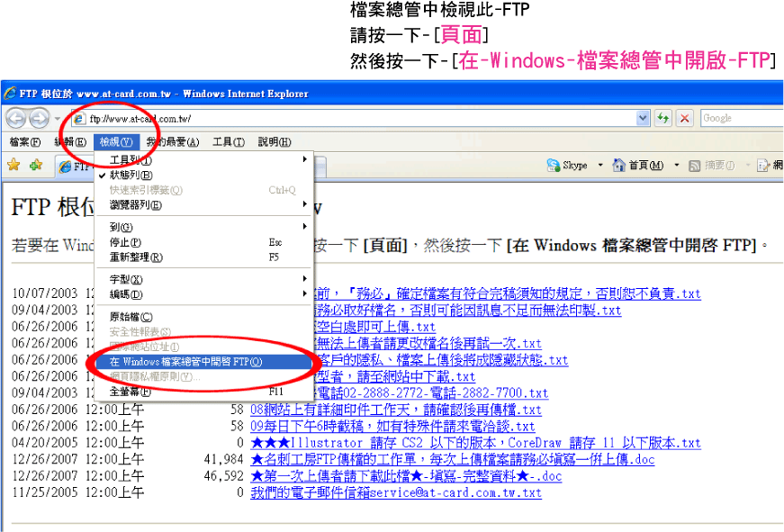
Task: Expand the 到(G) submenu
Action: (x=203, y=227)
